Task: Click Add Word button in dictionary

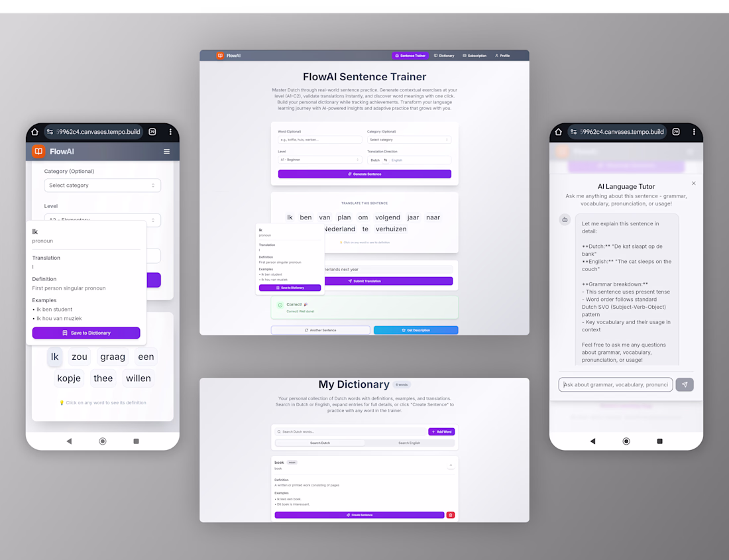Action: (441, 431)
